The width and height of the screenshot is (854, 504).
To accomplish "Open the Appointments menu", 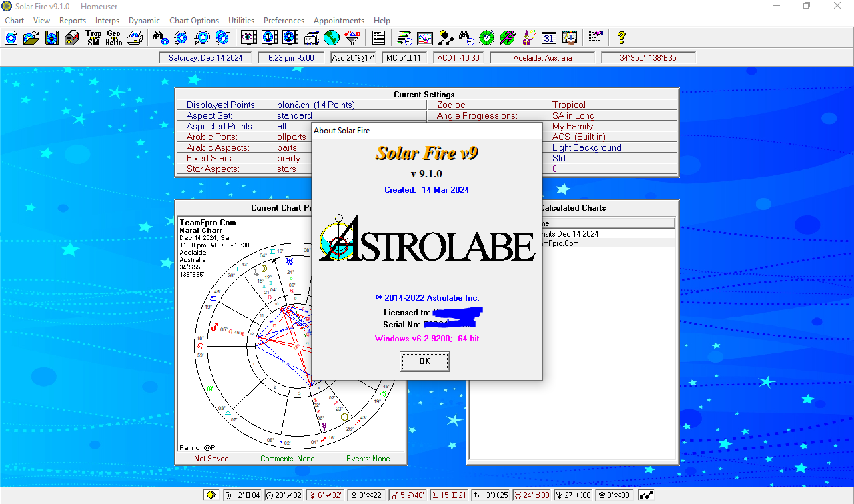I will (x=339, y=21).
